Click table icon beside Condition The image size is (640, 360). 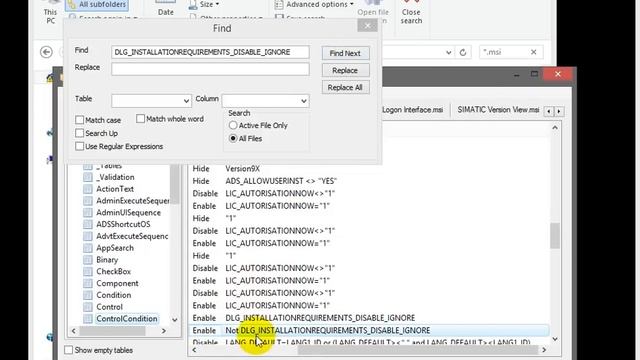click(x=88, y=295)
